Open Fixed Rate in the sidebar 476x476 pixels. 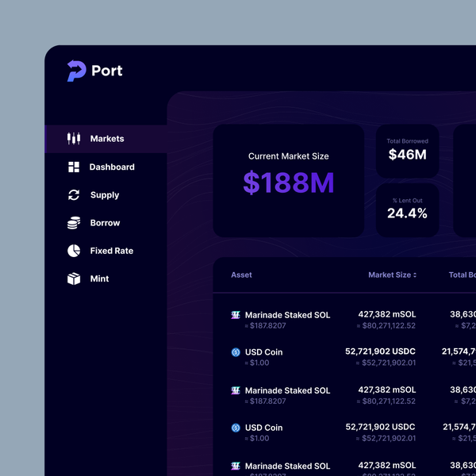(112, 251)
